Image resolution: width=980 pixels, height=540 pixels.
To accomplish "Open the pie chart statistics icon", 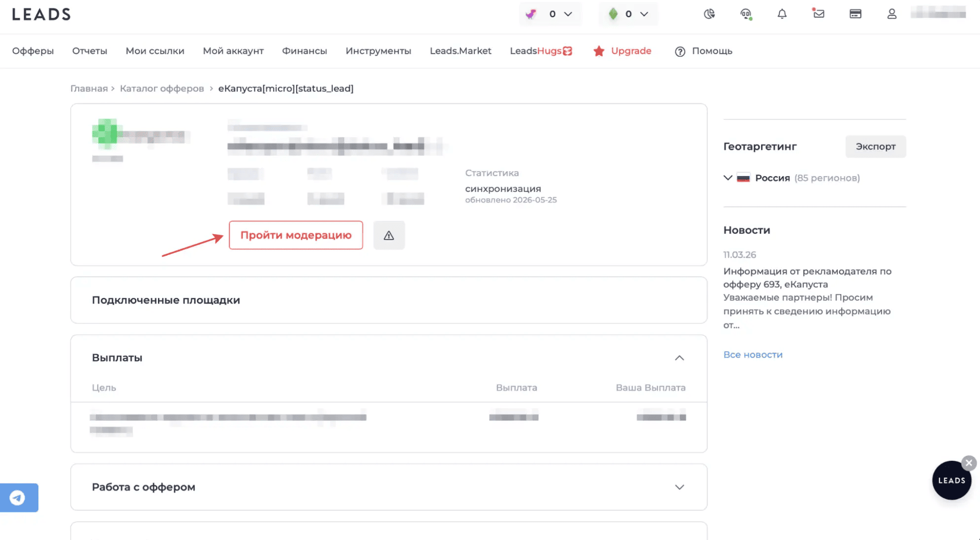I will 709,14.
